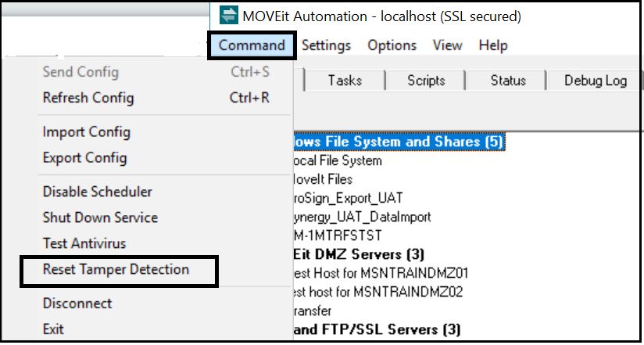Image resolution: width=644 pixels, height=345 pixels.
Task: Select the DMZ Servers (3) group
Action: (x=359, y=254)
